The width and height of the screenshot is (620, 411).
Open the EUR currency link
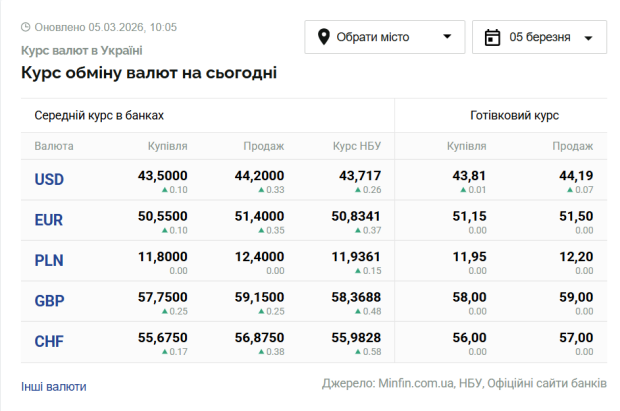tap(49, 220)
